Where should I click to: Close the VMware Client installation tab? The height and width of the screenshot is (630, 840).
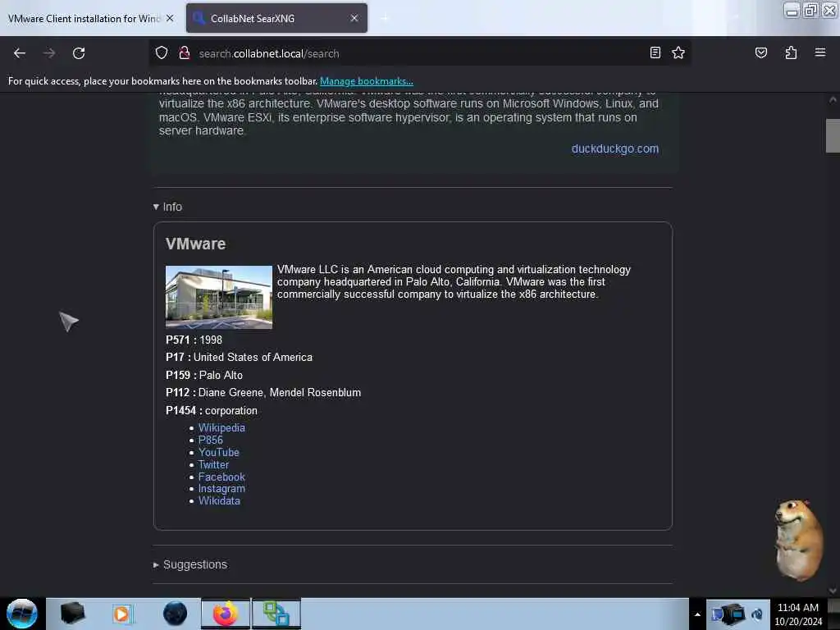[x=170, y=18]
